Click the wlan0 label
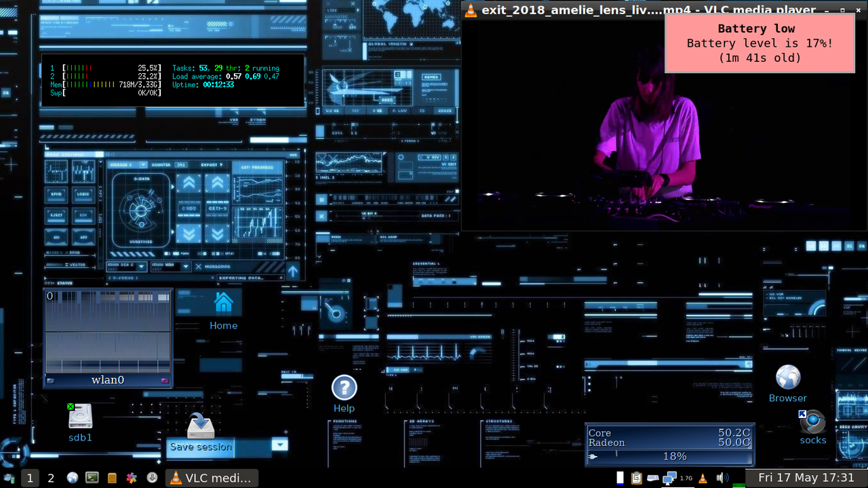Screen dimensions: 868x488 108,380
